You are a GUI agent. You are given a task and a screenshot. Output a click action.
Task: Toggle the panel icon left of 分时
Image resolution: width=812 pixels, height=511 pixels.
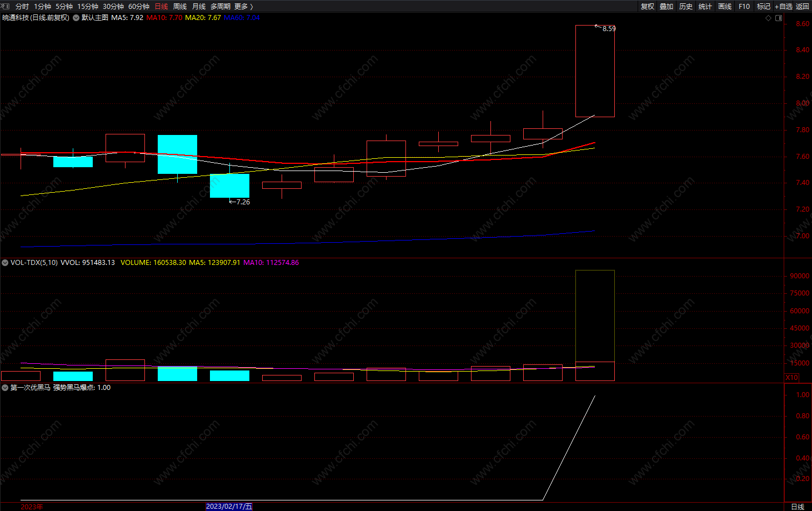coord(6,6)
